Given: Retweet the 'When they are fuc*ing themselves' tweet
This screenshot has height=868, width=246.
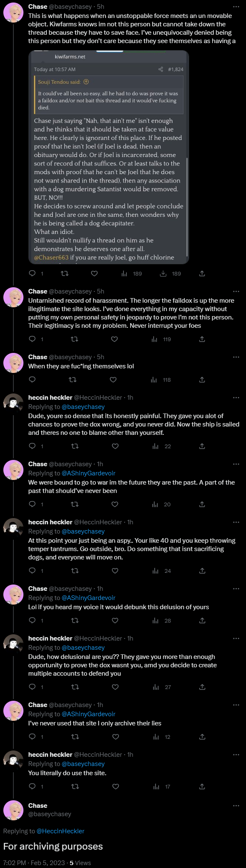Looking at the screenshot, I should click(72, 380).
